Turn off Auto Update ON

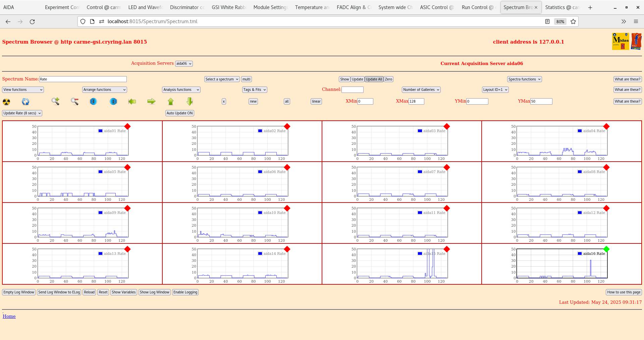pyautogui.click(x=179, y=113)
